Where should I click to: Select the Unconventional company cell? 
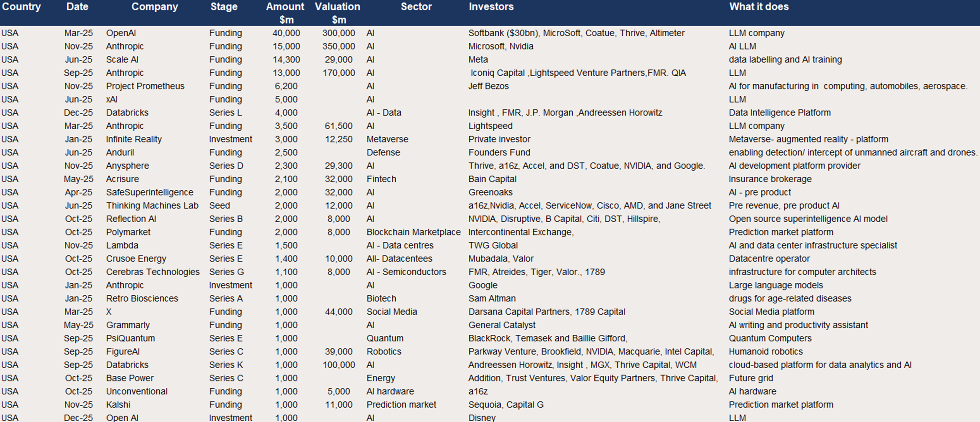pyautogui.click(x=137, y=392)
